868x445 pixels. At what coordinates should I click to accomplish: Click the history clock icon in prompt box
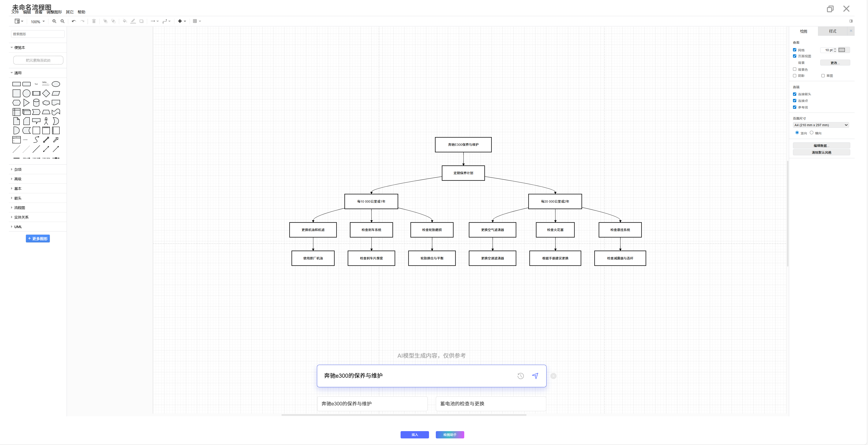520,376
